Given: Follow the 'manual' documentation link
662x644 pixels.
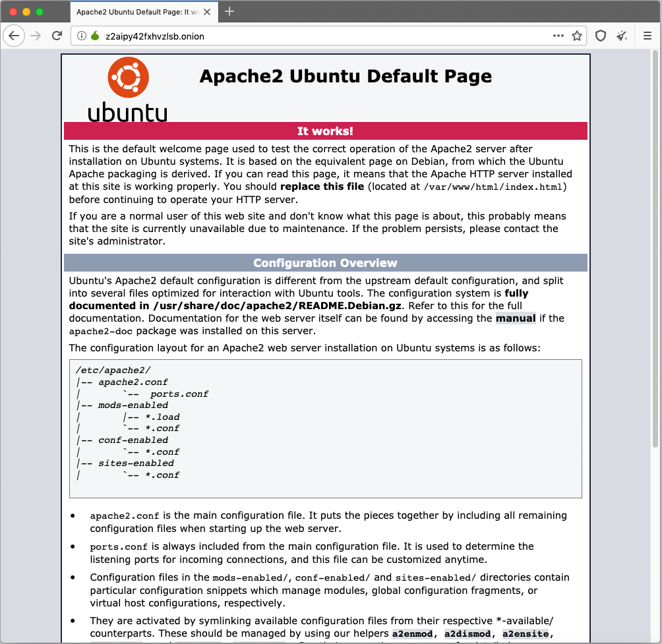Looking at the screenshot, I should tap(516, 318).
